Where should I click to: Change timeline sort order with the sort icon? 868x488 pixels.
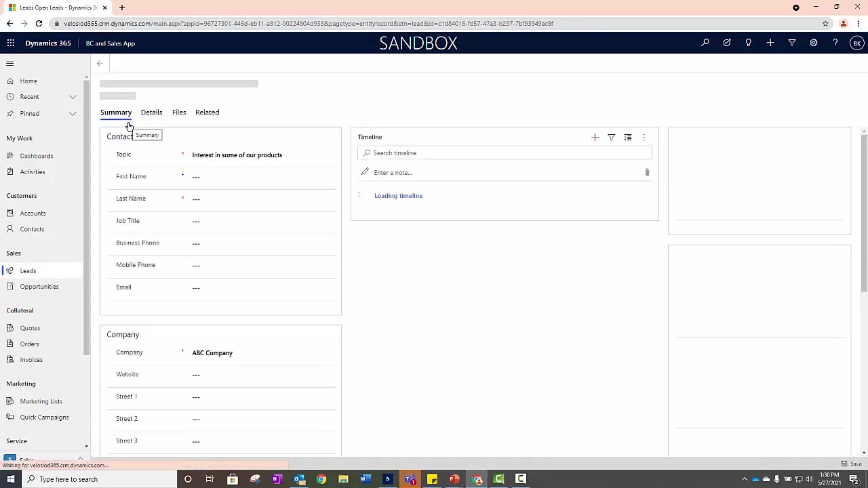tap(627, 137)
